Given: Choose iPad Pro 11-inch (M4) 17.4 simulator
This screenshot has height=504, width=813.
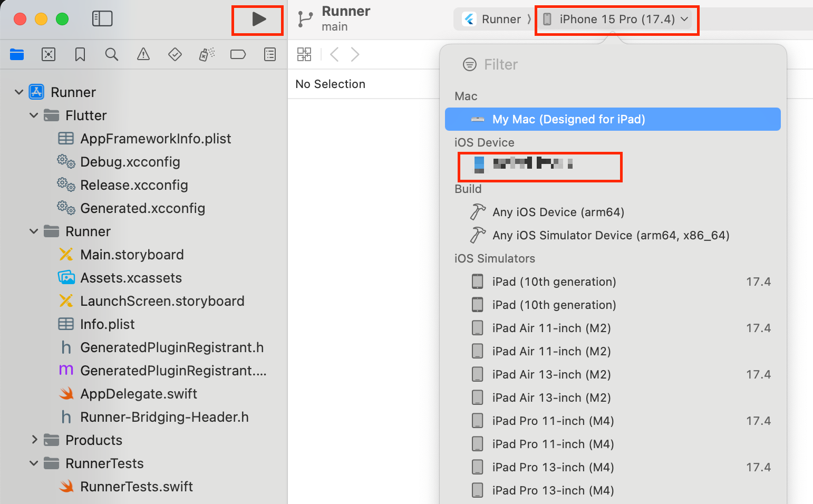Looking at the screenshot, I should (613, 421).
